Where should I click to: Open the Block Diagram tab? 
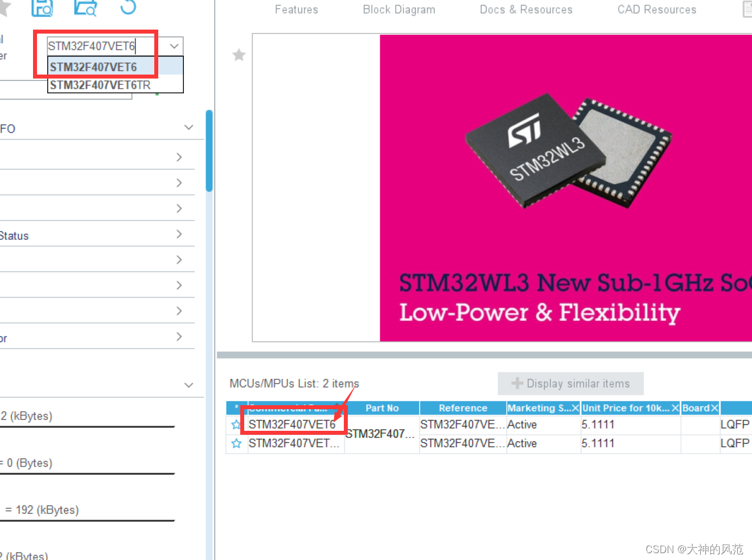coord(399,10)
